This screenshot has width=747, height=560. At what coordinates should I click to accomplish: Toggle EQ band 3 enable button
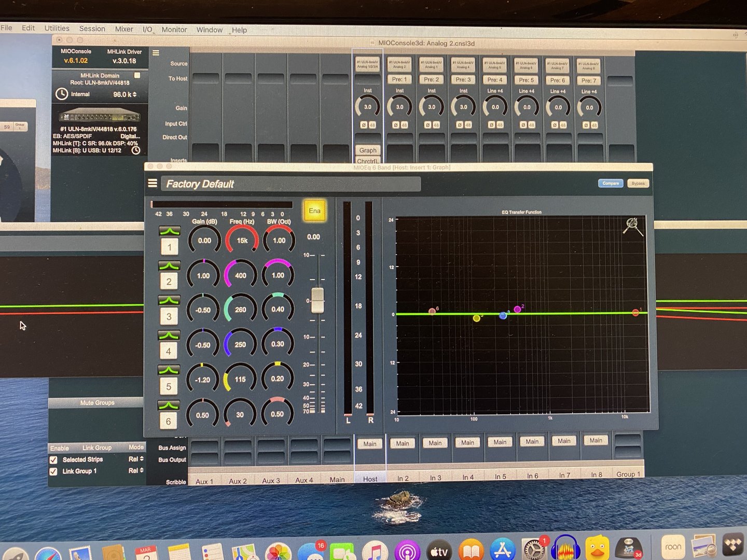tap(169, 316)
